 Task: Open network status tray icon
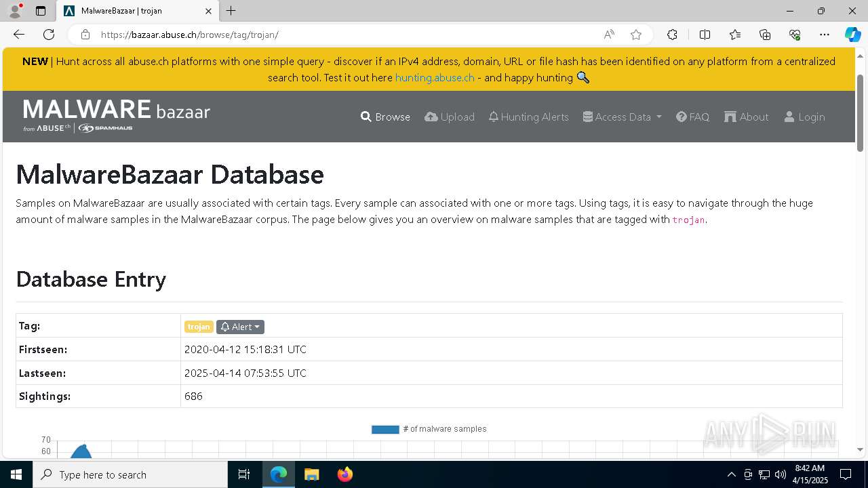point(764,474)
